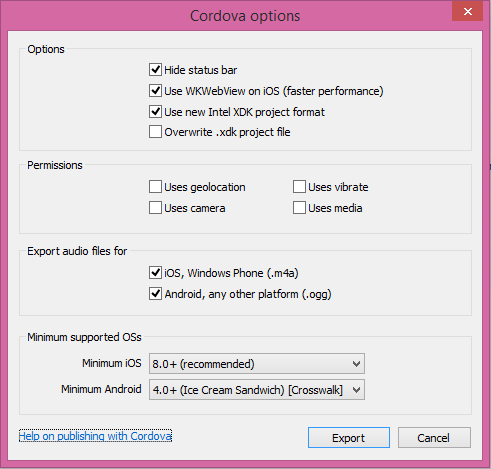
Task: Open the Minimum Android dropdown
Action: [257, 390]
